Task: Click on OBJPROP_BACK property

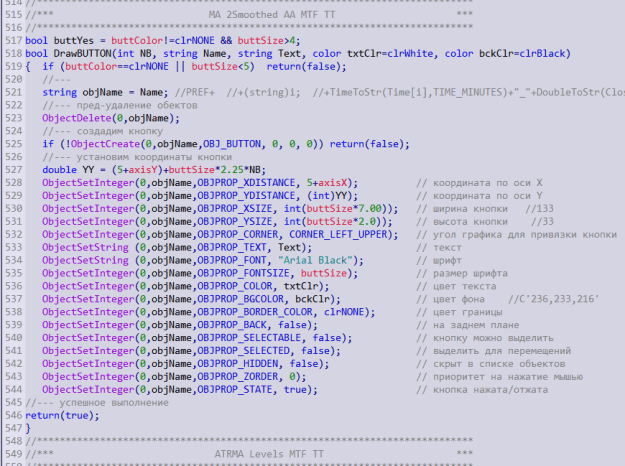Action: (x=232, y=325)
